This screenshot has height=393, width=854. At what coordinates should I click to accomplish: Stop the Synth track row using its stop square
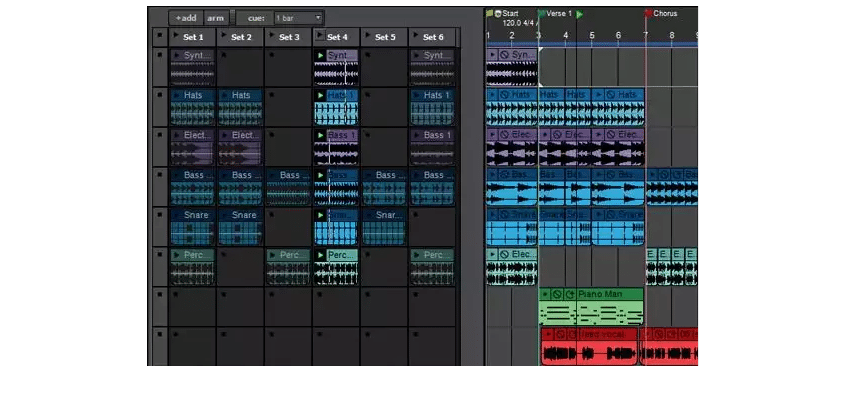tap(159, 54)
